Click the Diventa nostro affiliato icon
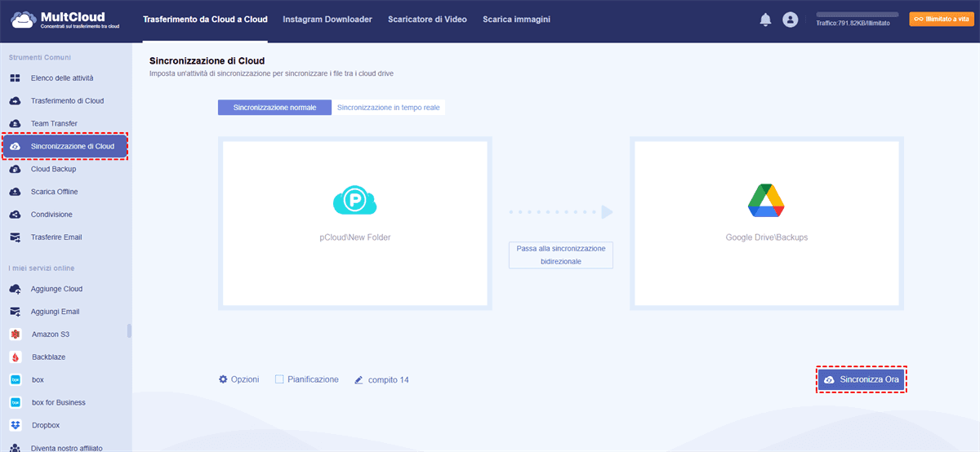This screenshot has width=980, height=452. (x=15, y=448)
